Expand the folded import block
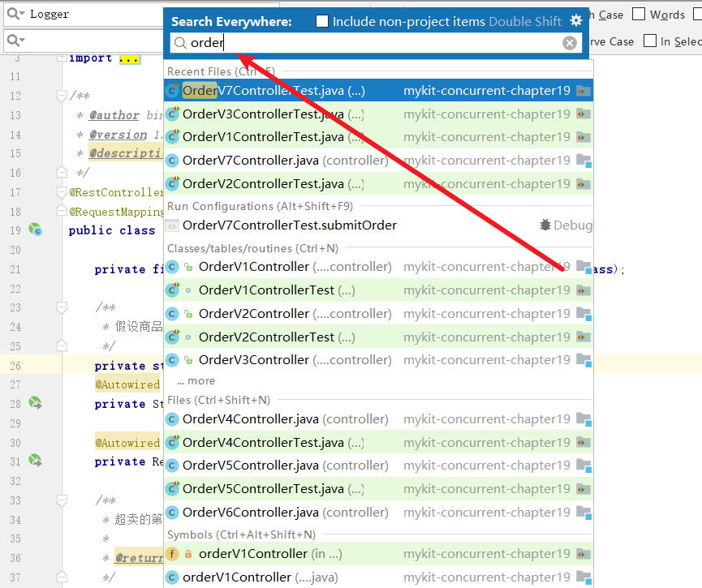Viewport: 702px width, 588px height. [62, 58]
